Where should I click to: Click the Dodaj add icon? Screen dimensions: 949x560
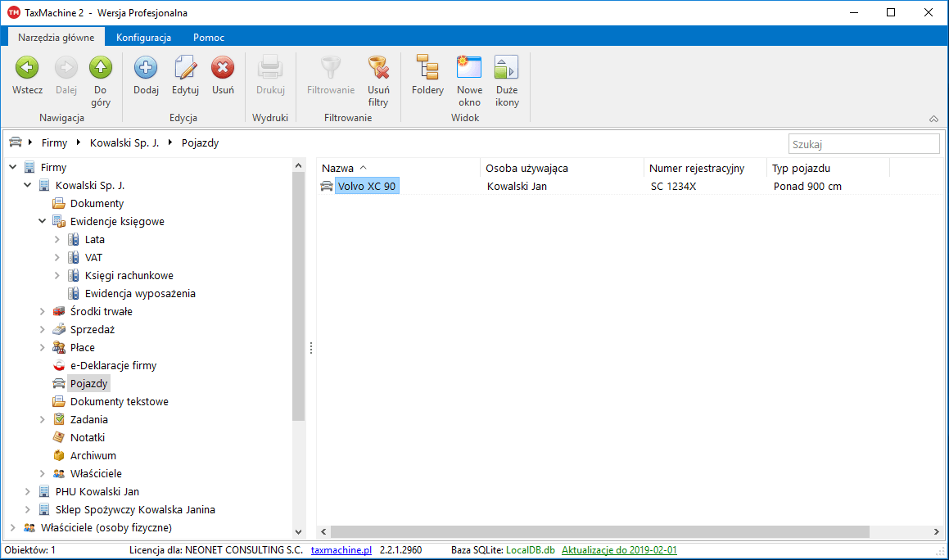pos(146,69)
